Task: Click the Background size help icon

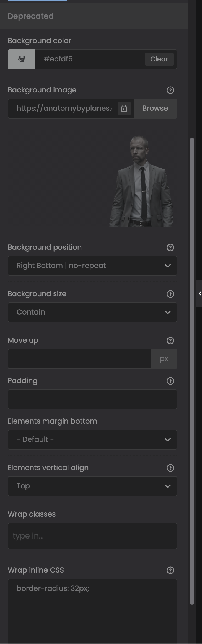Action: click(170, 294)
